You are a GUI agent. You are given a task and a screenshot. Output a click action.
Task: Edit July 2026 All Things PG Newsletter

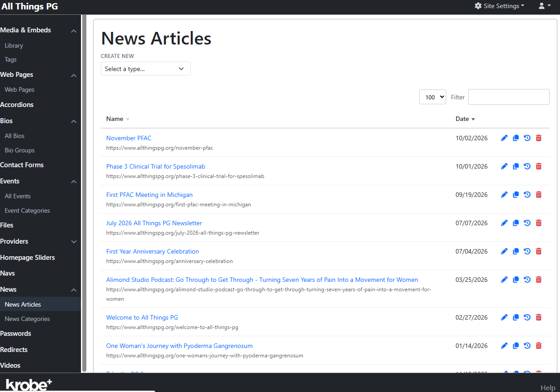click(504, 223)
